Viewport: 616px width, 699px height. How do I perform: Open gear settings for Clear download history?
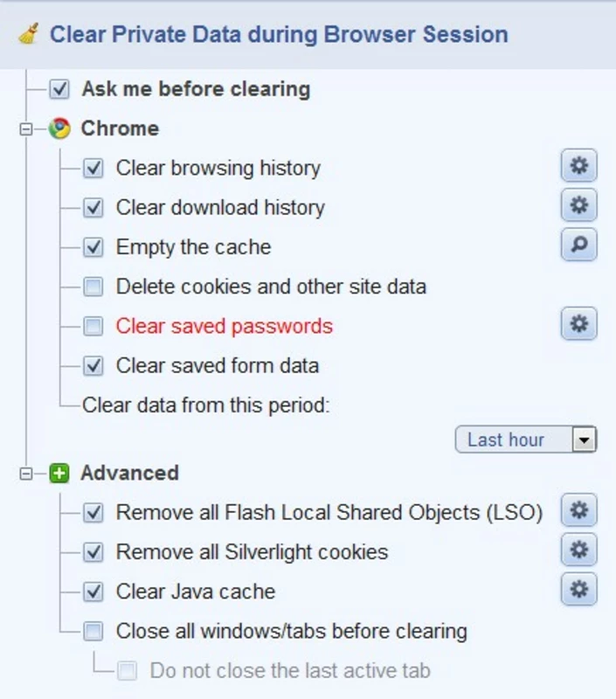click(x=578, y=205)
